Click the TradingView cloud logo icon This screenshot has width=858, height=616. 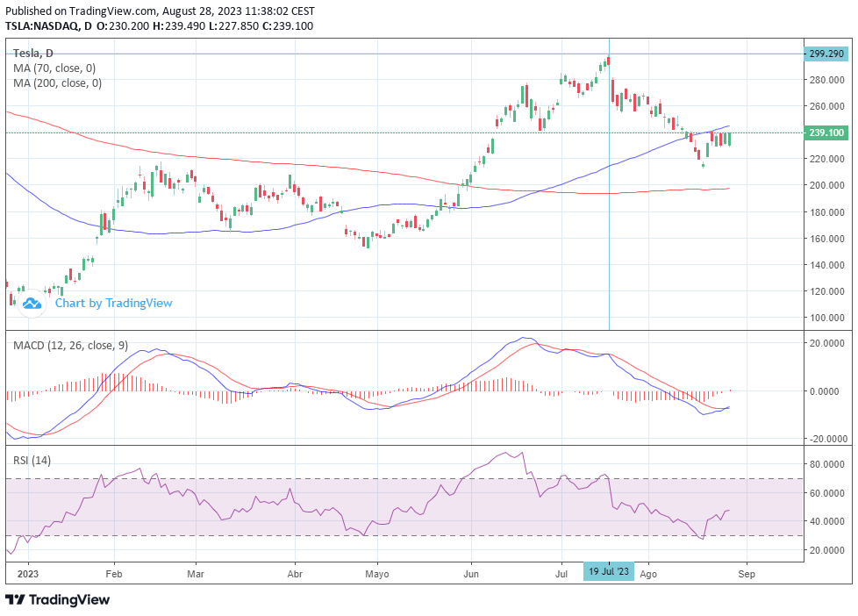pos(32,303)
